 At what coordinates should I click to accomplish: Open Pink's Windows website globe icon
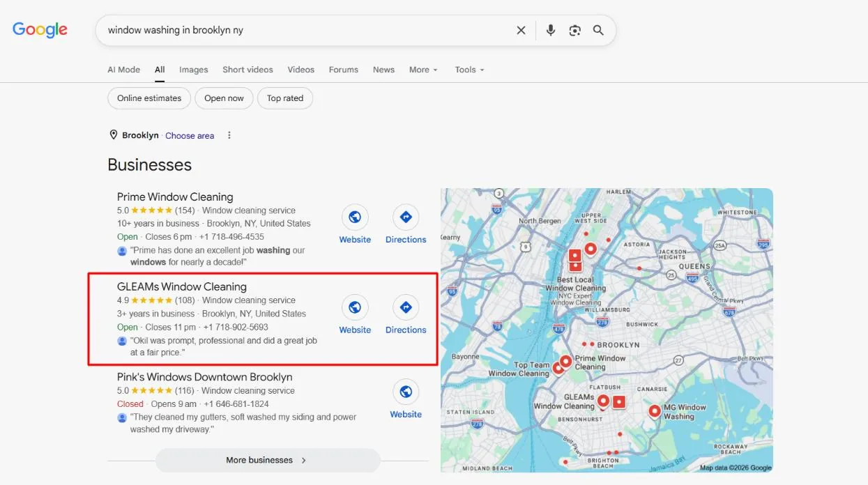pos(406,392)
